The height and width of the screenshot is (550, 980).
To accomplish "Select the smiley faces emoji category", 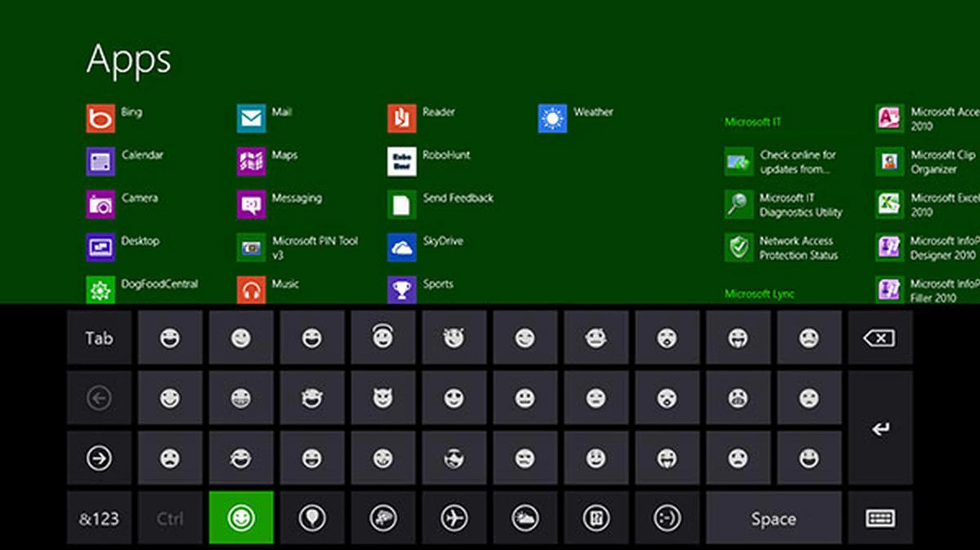I will [241, 518].
